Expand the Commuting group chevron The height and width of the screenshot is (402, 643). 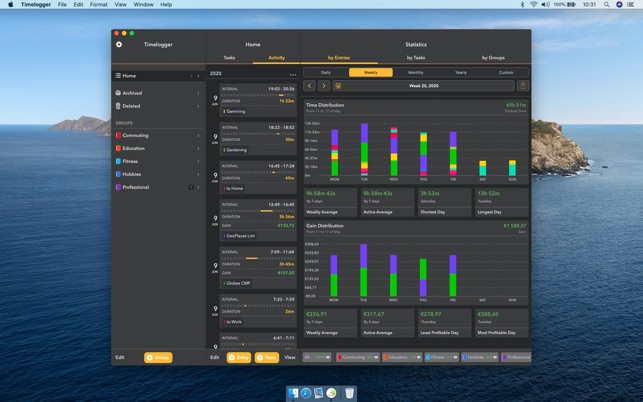198,135
